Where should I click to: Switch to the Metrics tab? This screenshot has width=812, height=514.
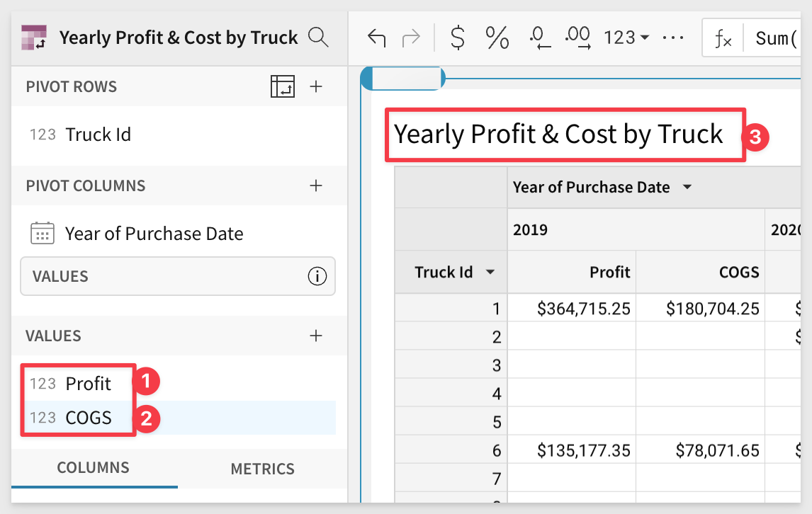(x=262, y=469)
